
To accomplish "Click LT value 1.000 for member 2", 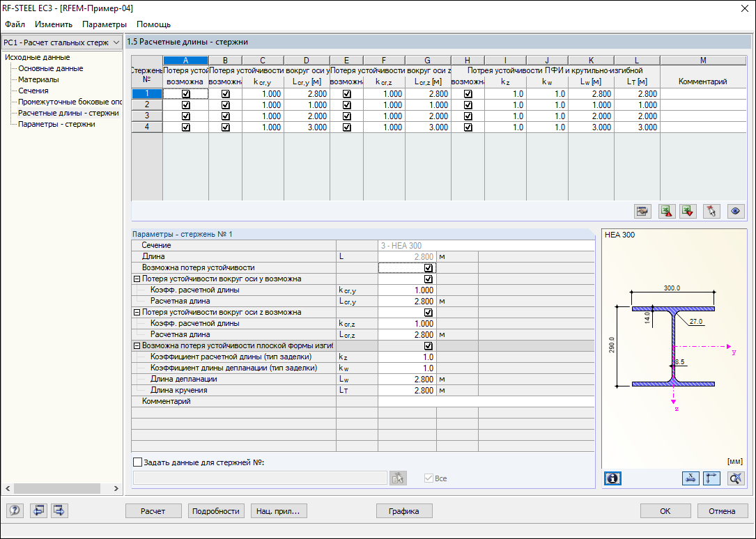I will [637, 105].
